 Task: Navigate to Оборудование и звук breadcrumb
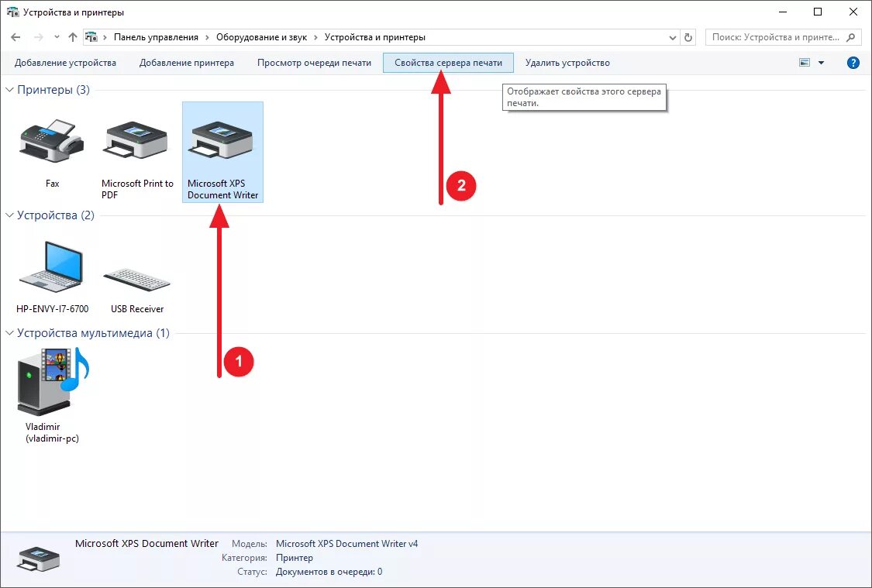click(261, 37)
